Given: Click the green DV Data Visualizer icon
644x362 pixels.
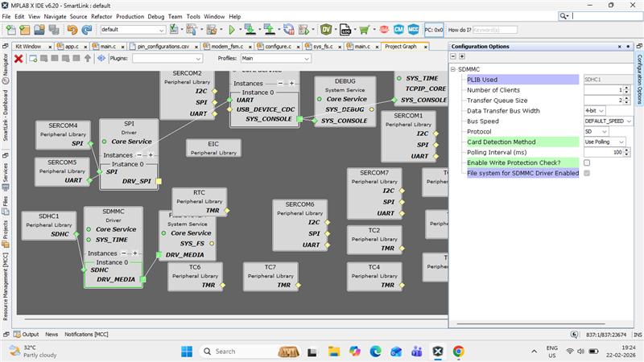Looking at the screenshot, I should coord(327,30).
